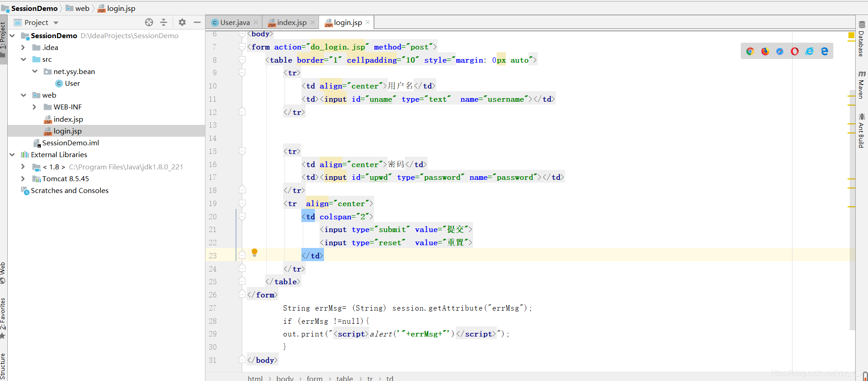Click SessionDemo in navigation breadcrumb
Screen dimensions: 868x381
(x=34, y=8)
